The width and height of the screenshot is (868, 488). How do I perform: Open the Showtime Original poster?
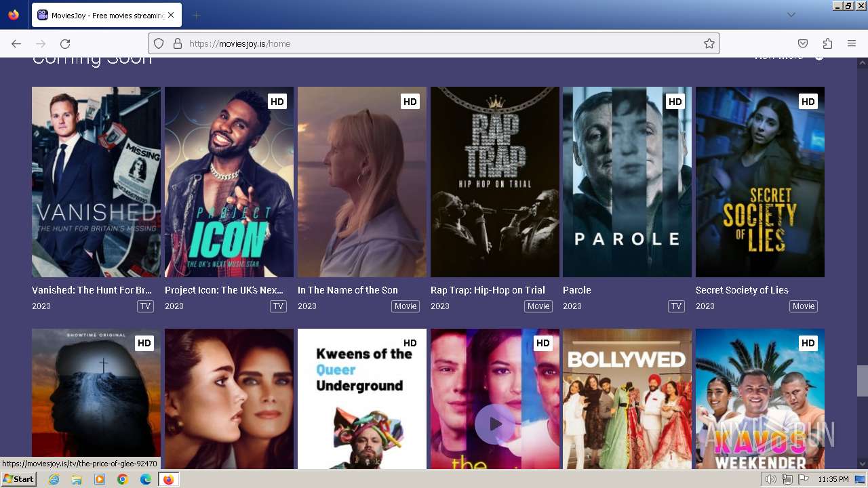[x=96, y=399]
